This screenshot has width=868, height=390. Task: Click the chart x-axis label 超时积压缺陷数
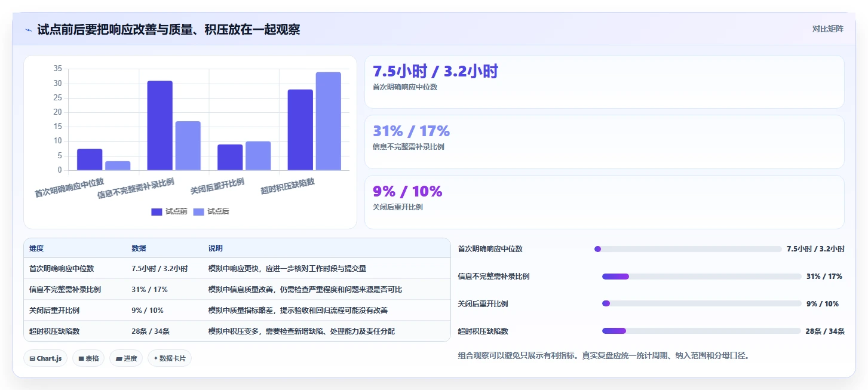(288, 186)
